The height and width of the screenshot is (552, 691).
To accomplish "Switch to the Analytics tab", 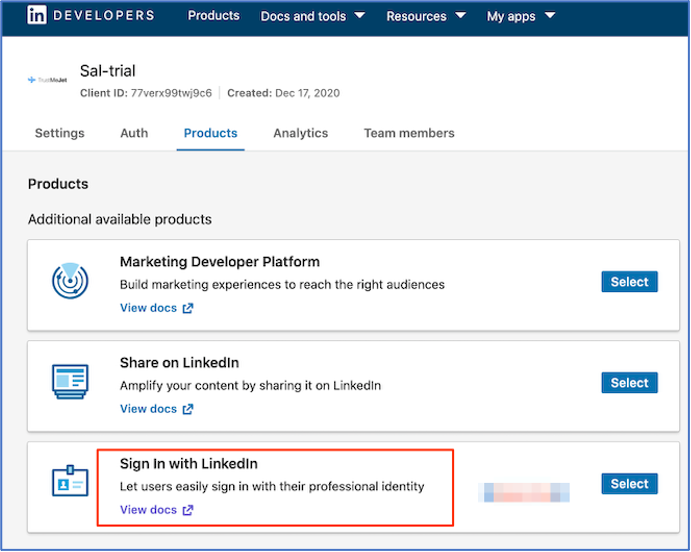I will 301,133.
